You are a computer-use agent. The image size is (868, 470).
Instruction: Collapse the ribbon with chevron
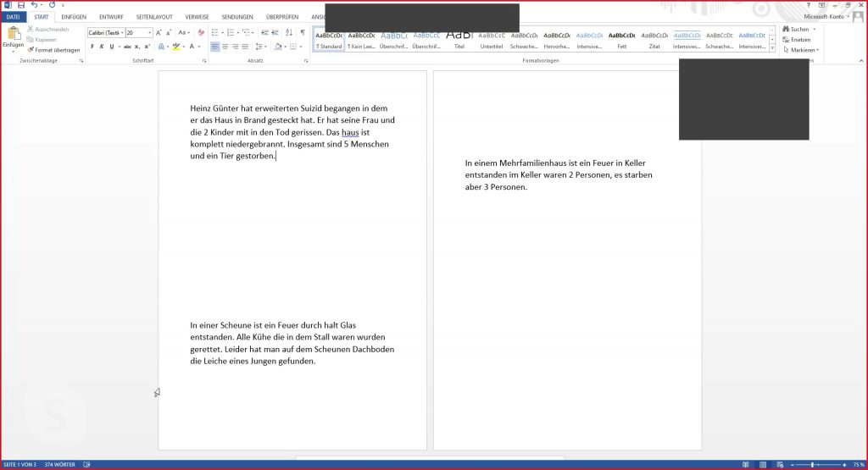click(861, 61)
